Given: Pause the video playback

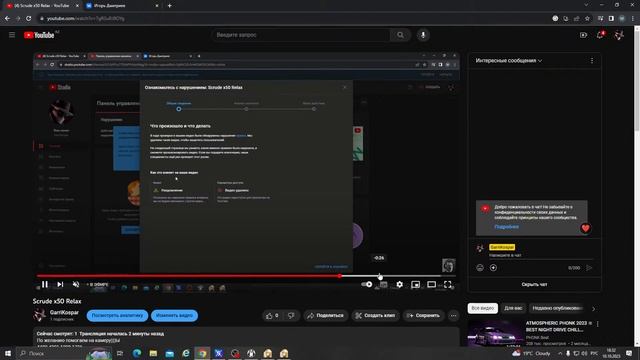Looking at the screenshot, I should [x=45, y=284].
